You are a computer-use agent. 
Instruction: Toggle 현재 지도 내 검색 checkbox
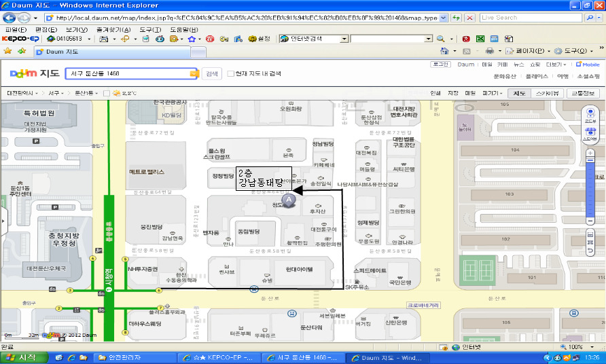point(231,73)
